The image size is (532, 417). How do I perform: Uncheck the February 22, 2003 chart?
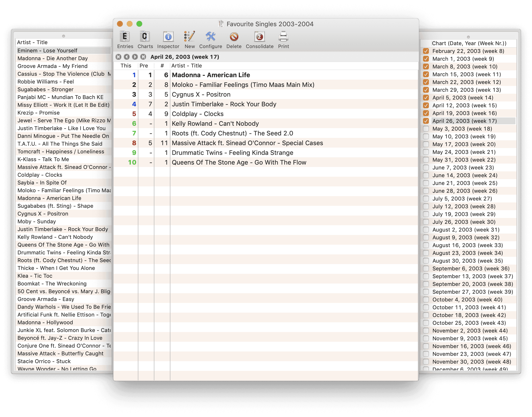[x=426, y=51]
